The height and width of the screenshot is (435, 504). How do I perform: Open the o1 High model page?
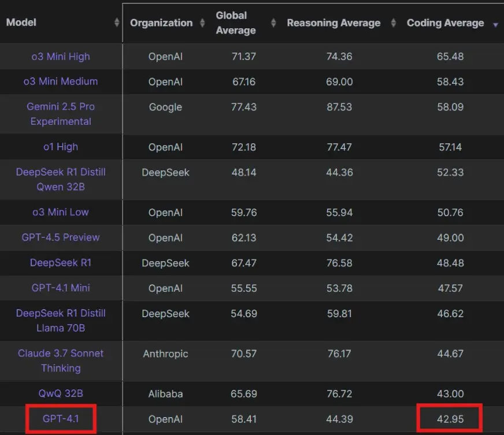click(x=61, y=147)
